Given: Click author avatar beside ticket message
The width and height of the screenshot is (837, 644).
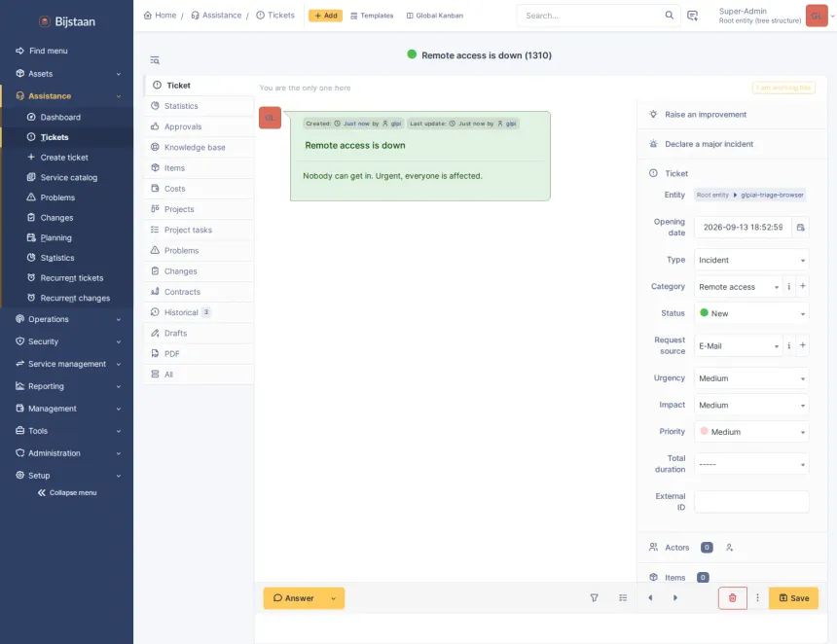Looking at the screenshot, I should (271, 118).
